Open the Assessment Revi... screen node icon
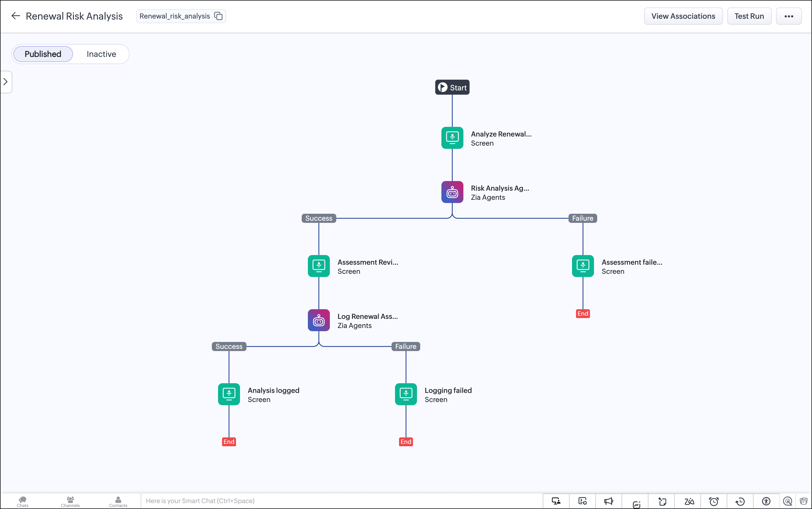This screenshot has width=812, height=509. tap(319, 266)
